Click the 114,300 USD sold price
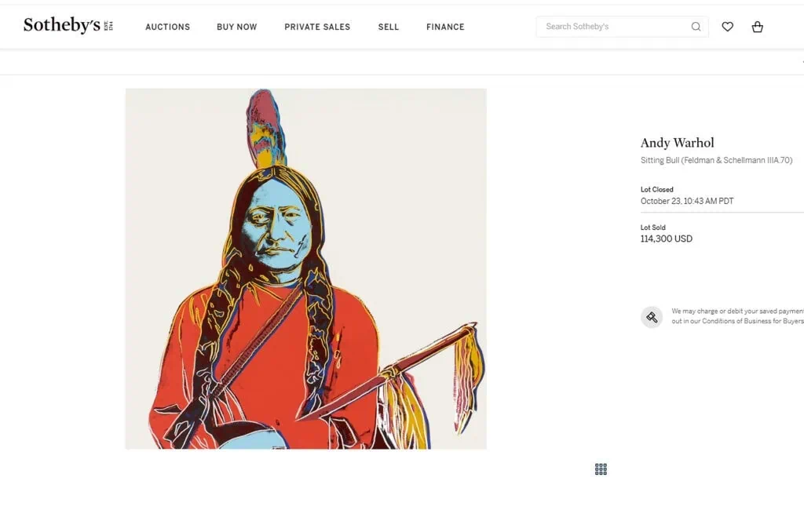The width and height of the screenshot is (804, 532). tap(667, 239)
